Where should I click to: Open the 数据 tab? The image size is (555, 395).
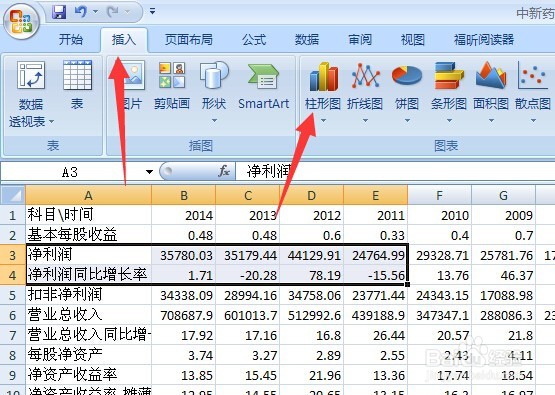307,39
